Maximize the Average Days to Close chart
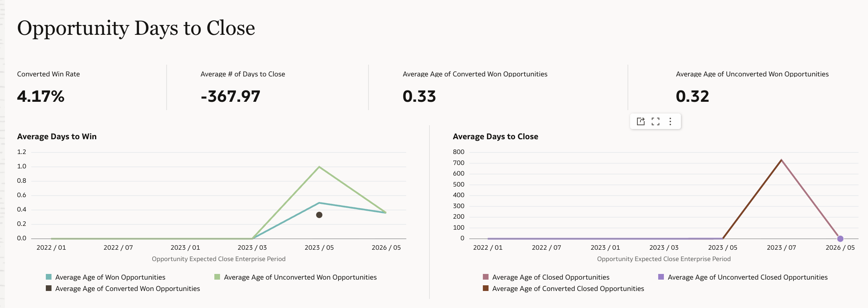Viewport: 868px width, 308px height. coord(656,121)
